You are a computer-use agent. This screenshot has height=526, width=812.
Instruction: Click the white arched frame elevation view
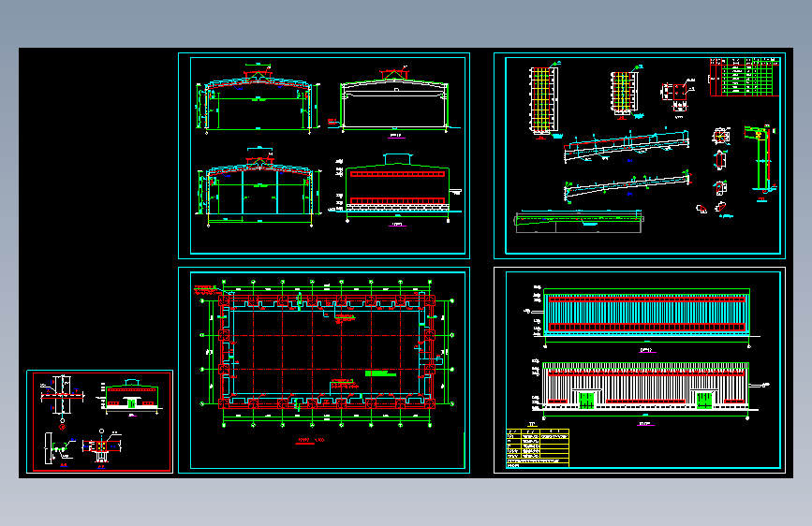pos(394,101)
